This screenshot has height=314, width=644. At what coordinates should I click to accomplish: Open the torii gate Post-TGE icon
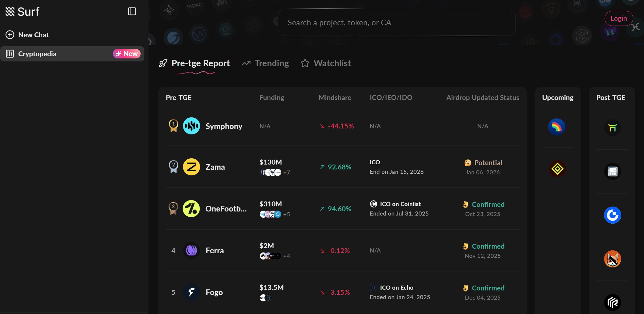tap(612, 128)
